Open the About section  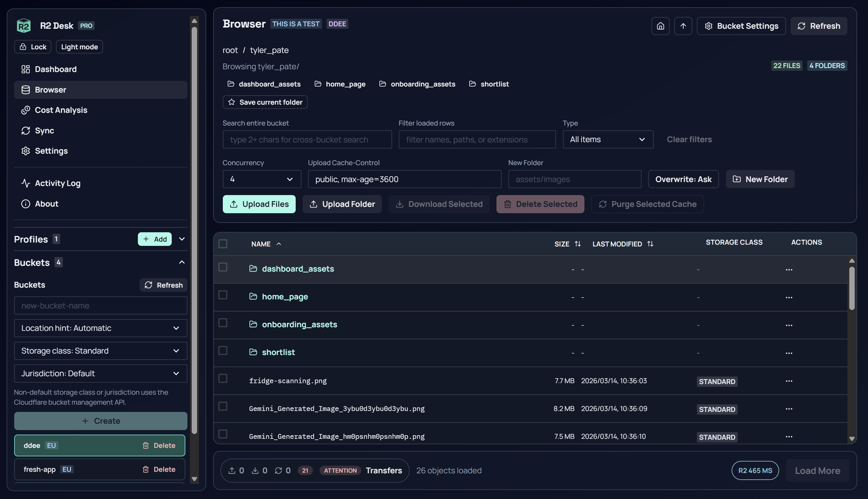46,203
